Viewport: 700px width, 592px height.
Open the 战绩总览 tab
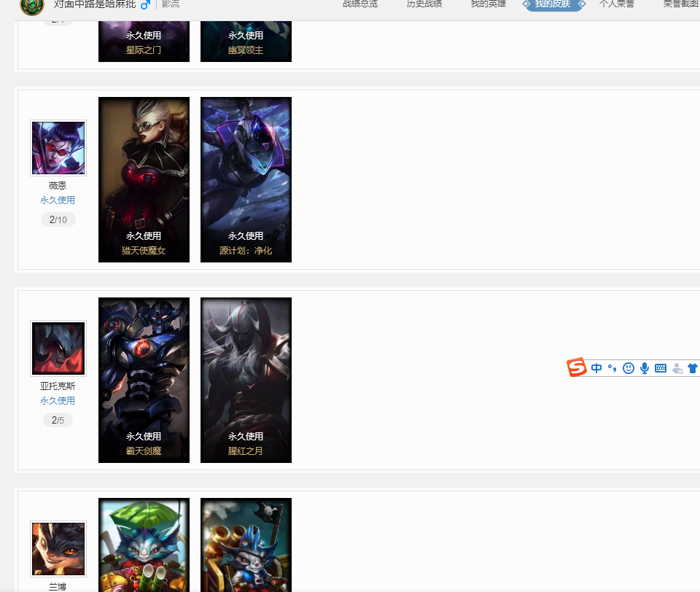point(360,4)
